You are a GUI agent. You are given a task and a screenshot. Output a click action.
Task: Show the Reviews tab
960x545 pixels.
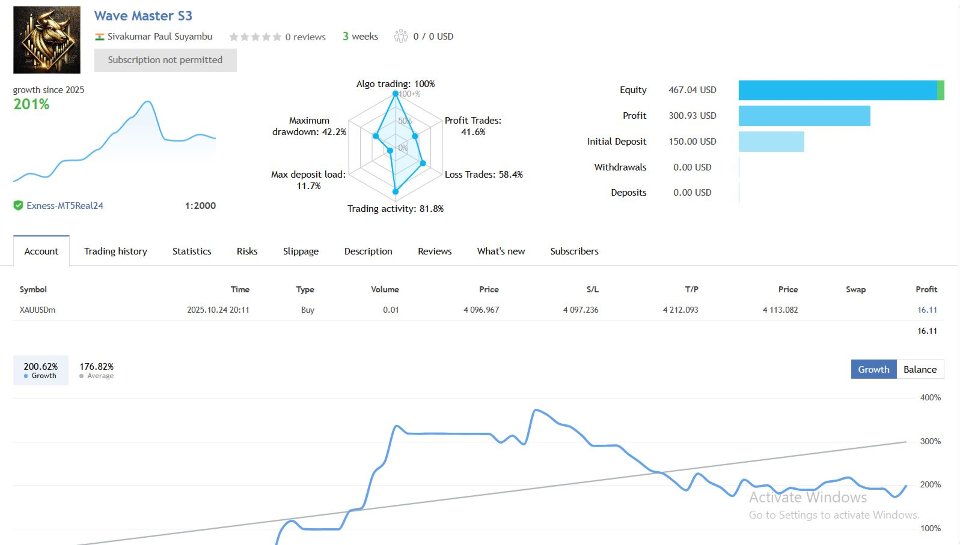pyautogui.click(x=434, y=251)
